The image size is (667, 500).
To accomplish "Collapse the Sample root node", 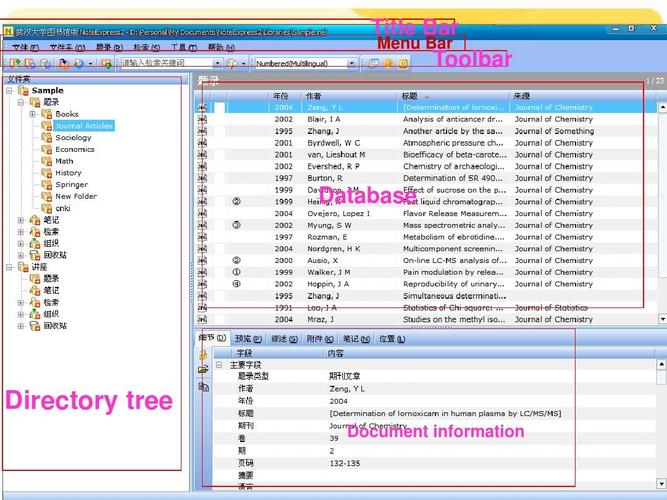I will [9, 91].
